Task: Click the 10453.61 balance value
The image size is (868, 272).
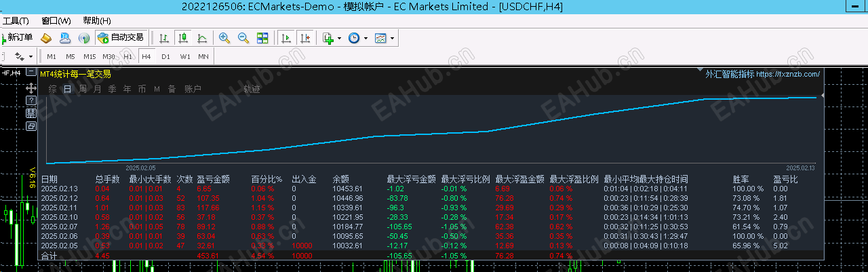Action: (348, 189)
